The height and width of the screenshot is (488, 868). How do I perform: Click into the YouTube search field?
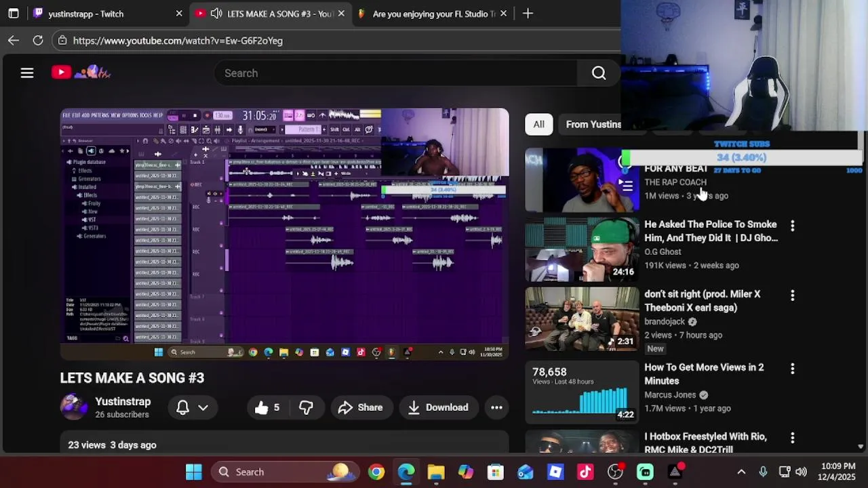pos(395,73)
